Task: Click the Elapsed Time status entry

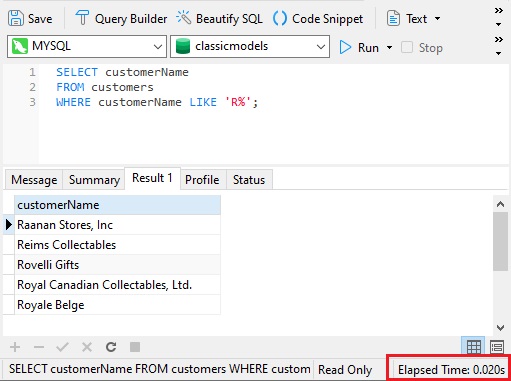Action: click(451, 369)
